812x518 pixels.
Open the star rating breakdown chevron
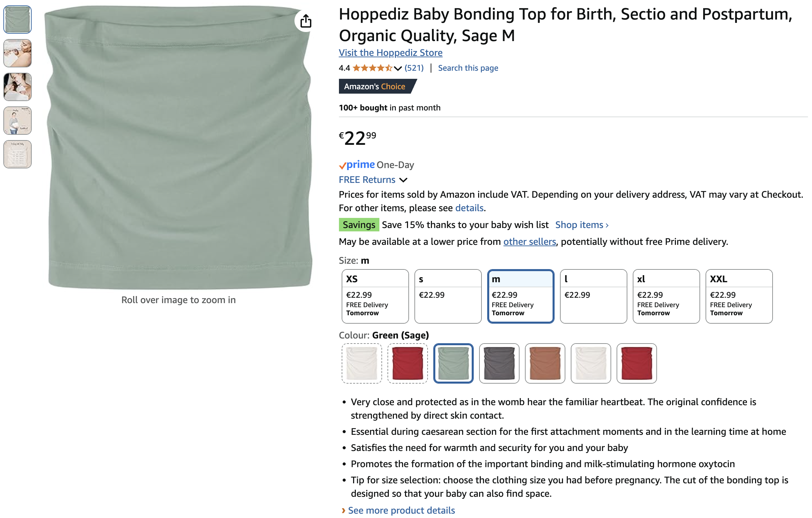pos(398,68)
